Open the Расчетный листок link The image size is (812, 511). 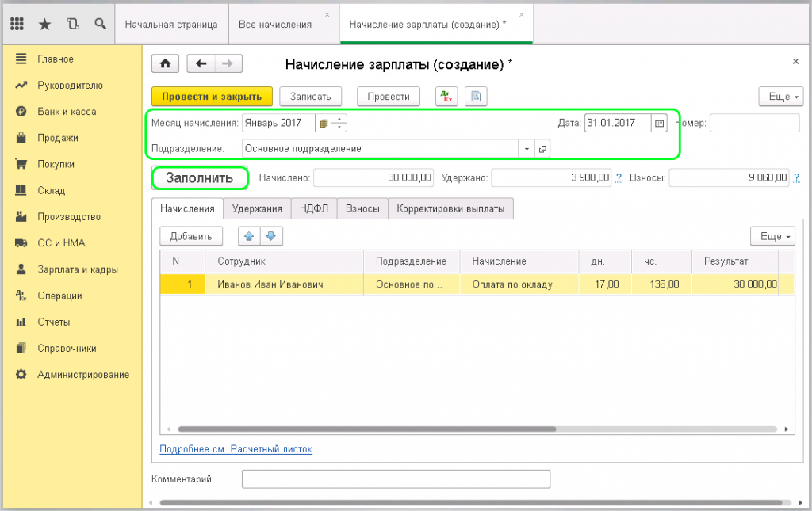click(x=236, y=449)
